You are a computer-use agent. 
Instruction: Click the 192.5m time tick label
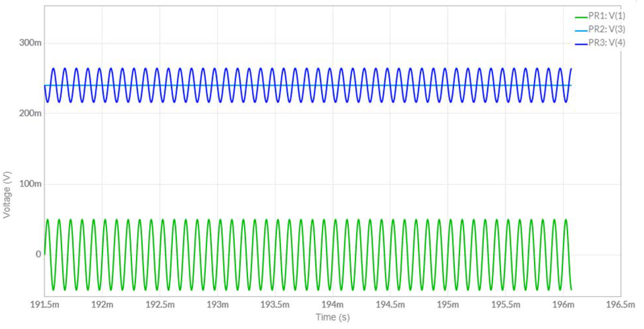click(160, 305)
